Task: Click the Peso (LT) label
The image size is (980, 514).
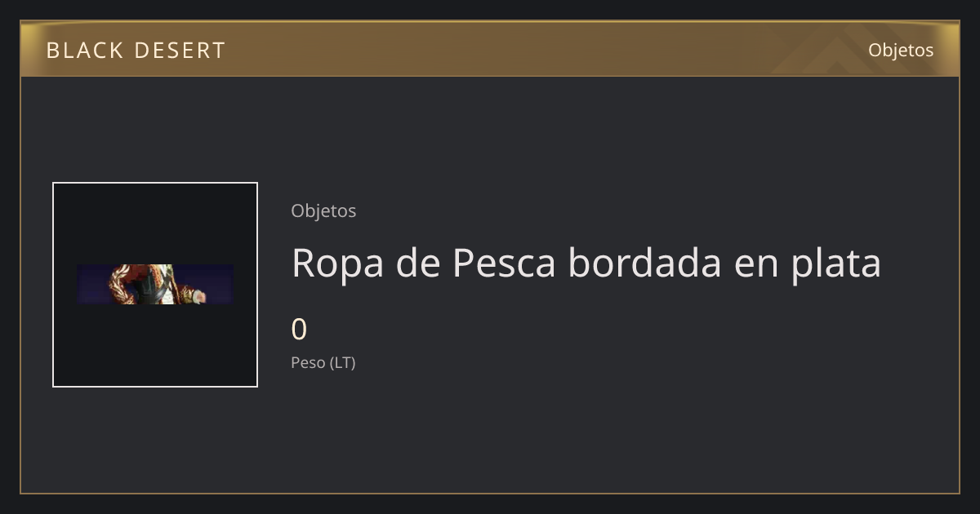Action: click(x=323, y=363)
